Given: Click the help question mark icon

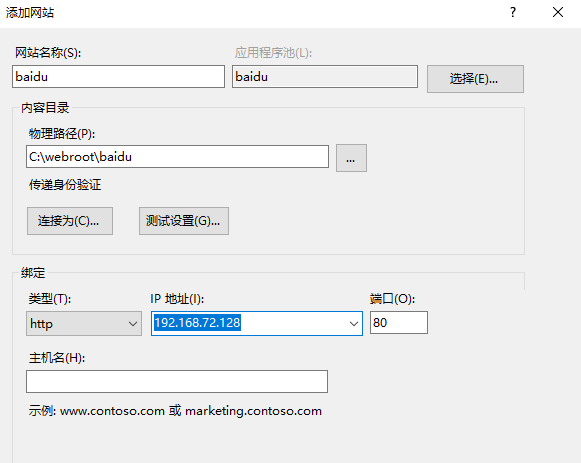Looking at the screenshot, I should pyautogui.click(x=513, y=13).
